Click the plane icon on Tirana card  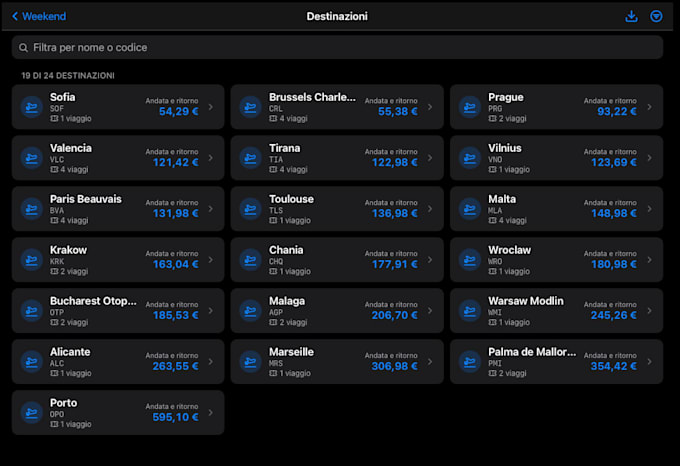(x=251, y=158)
